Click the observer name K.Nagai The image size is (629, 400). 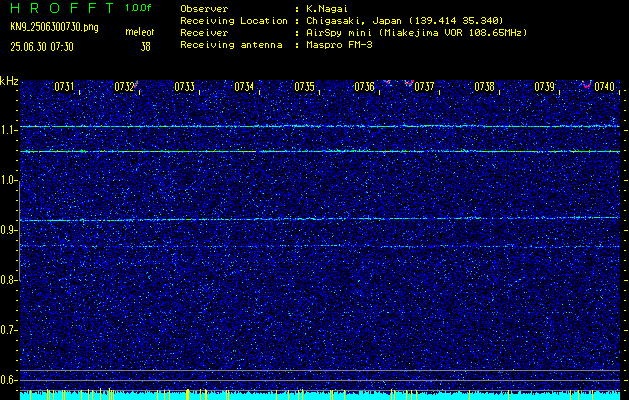[x=325, y=9]
